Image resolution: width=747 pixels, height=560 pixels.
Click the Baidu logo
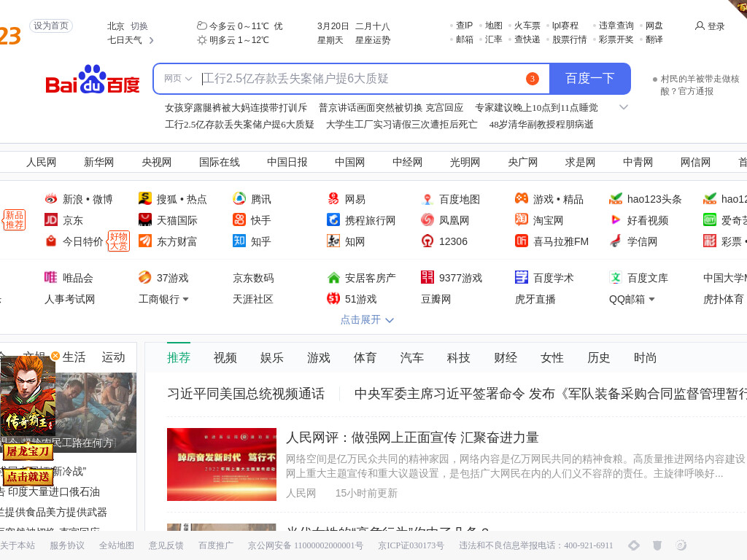(93, 79)
